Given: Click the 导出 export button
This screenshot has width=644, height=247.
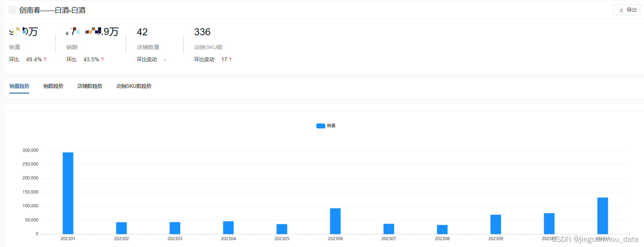Looking at the screenshot, I should [x=627, y=10].
